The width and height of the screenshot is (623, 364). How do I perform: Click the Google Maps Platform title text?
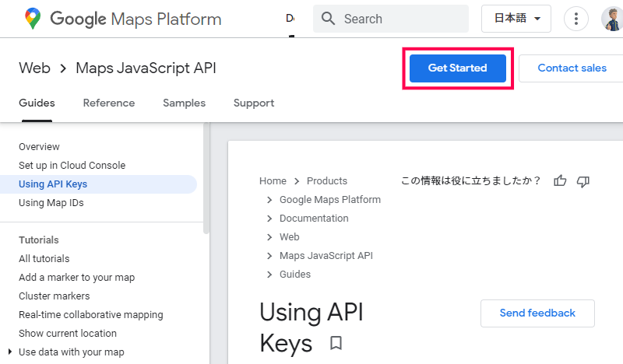[x=136, y=19]
